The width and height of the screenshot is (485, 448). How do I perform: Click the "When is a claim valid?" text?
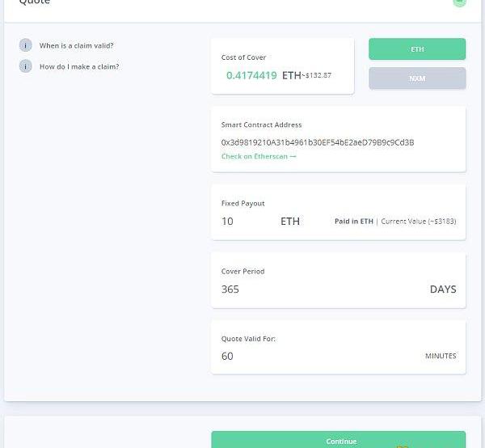pos(77,45)
